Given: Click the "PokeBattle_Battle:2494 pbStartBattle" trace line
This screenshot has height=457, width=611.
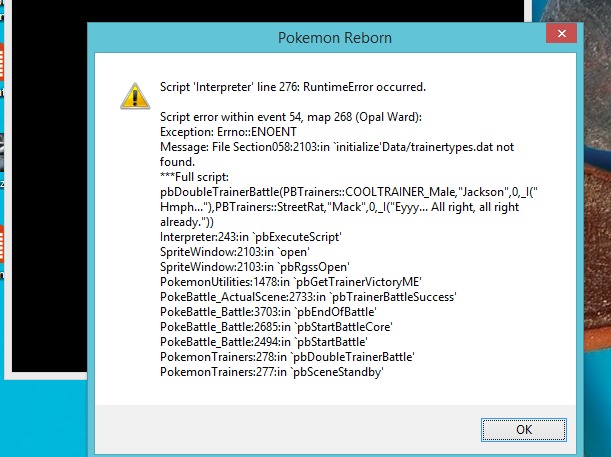Looking at the screenshot, I should click(267, 343).
